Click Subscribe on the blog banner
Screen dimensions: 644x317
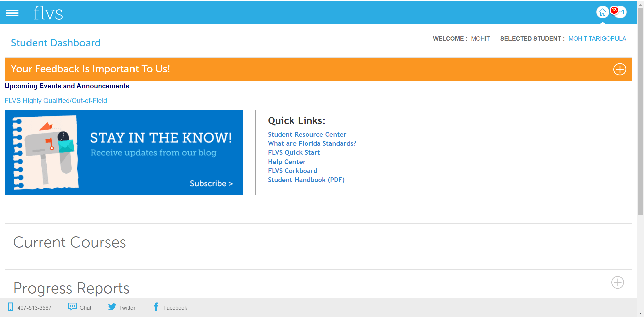coord(211,184)
